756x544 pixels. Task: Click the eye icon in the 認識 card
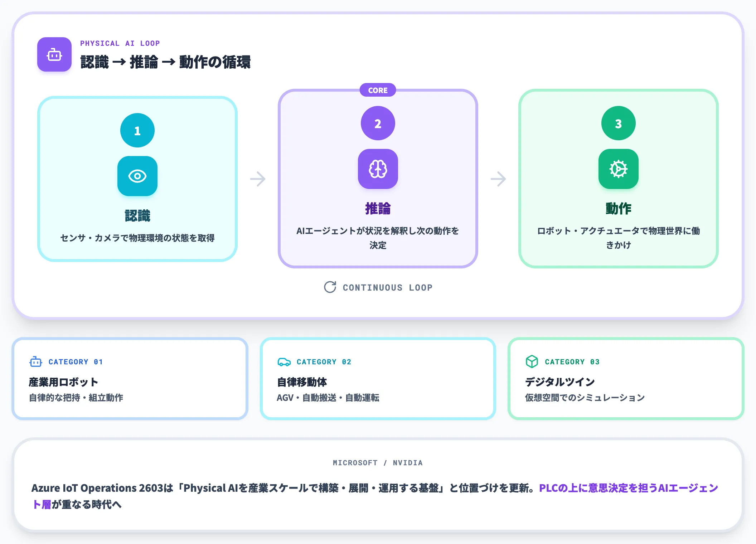pos(137,176)
